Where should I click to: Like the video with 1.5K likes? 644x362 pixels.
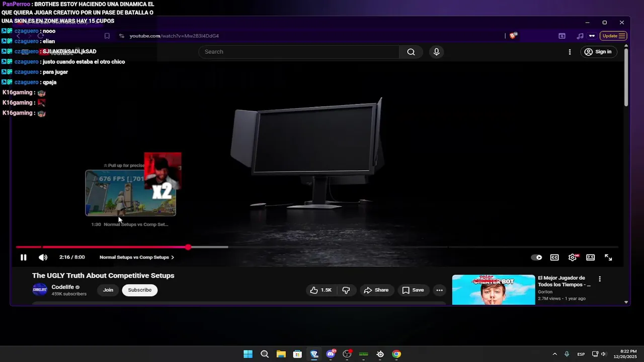coord(321,290)
